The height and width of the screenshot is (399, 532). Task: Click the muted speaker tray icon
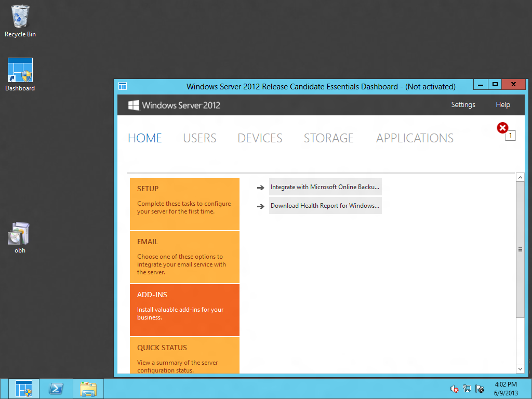click(x=454, y=389)
